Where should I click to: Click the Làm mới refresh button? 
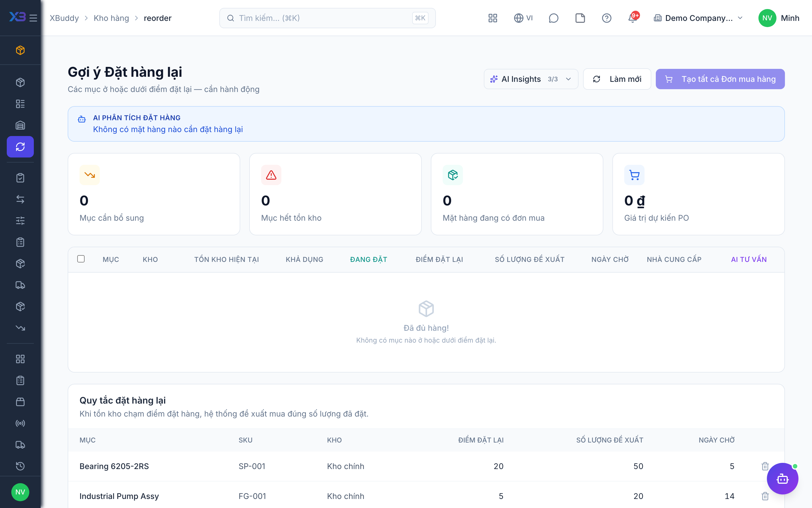[617, 79]
